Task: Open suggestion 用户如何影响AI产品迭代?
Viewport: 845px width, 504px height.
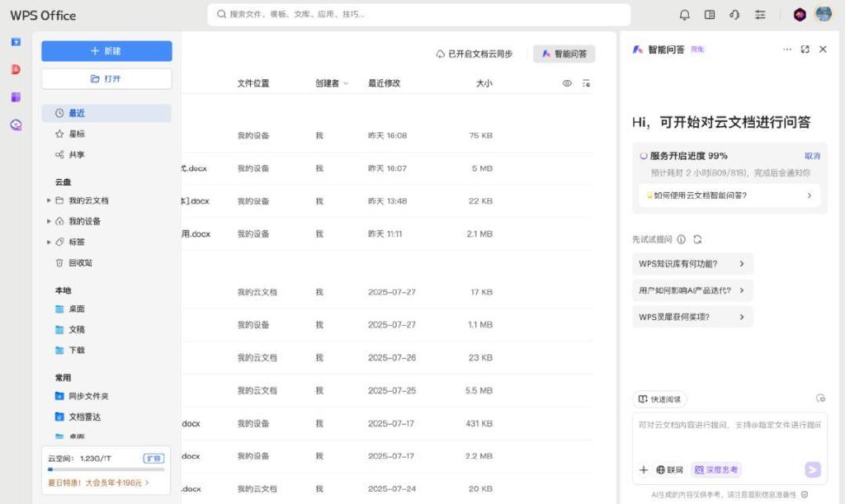Action: click(x=692, y=290)
